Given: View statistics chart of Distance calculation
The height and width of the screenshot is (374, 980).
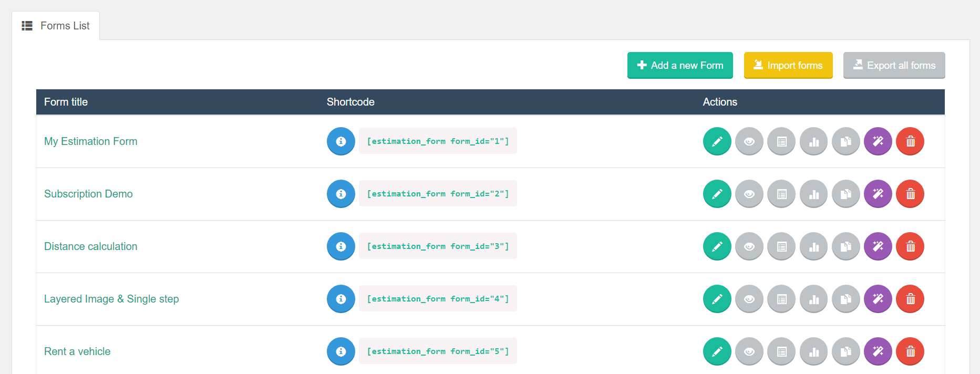Looking at the screenshot, I should tap(814, 246).
